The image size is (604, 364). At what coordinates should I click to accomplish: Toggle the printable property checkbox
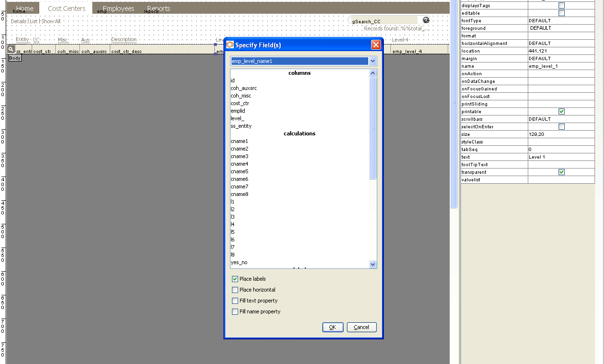561,112
